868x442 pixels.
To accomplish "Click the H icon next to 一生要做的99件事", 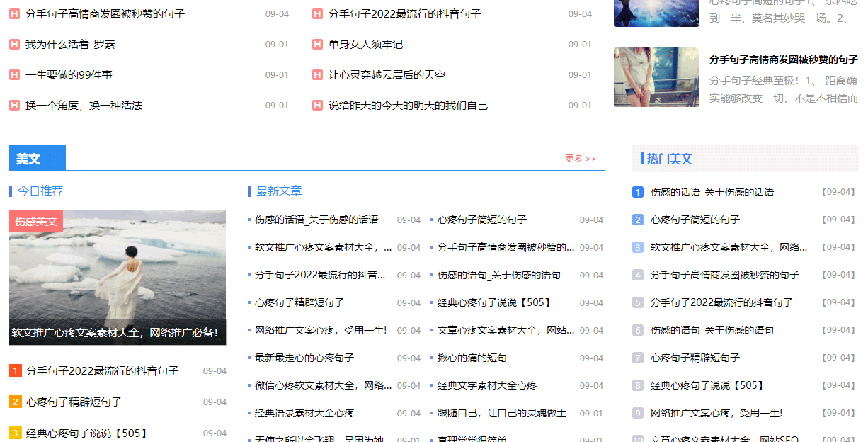I will [x=13, y=74].
